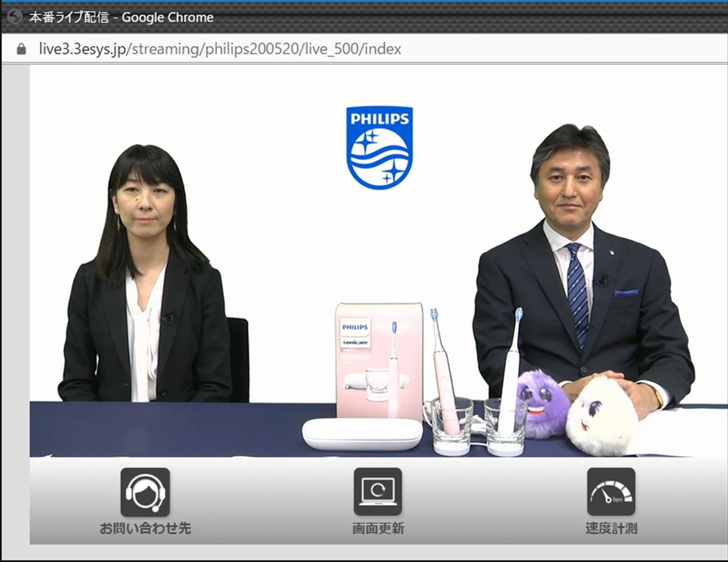Click the headset contact support icon
The image size is (728, 562).
pos(145,492)
